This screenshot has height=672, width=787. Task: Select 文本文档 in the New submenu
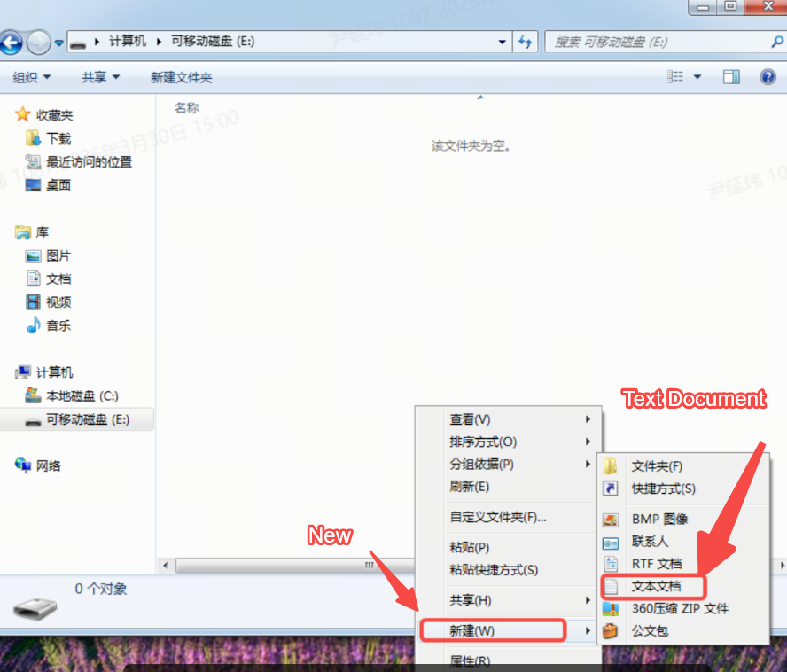pyautogui.click(x=656, y=586)
